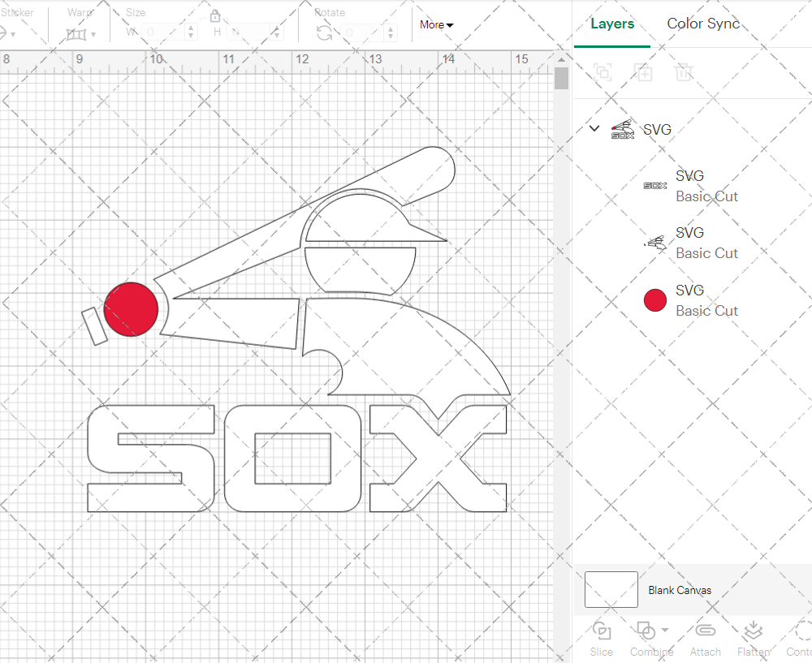
Task: Switch to the Layers tab
Action: coord(612,24)
